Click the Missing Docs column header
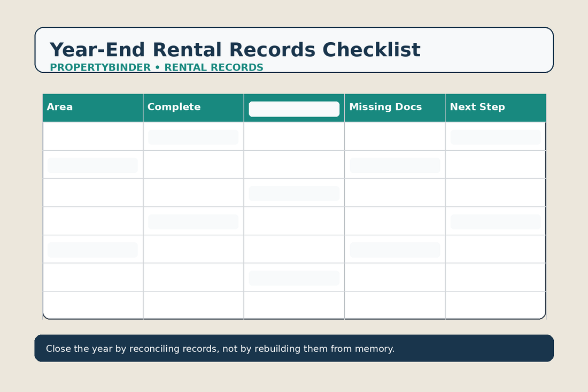This screenshot has height=392, width=588. pyautogui.click(x=395, y=108)
